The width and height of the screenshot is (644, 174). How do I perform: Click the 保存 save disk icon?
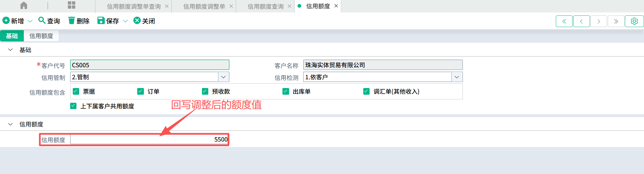tap(101, 21)
